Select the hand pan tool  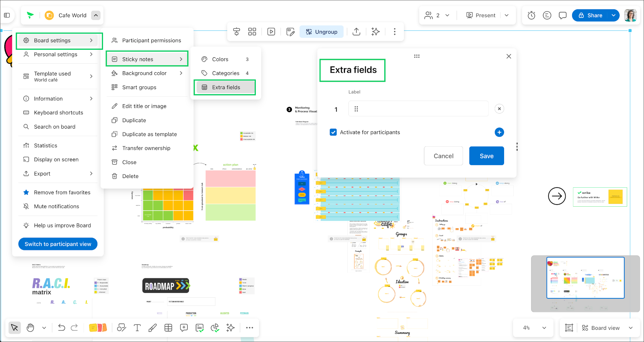pos(30,328)
